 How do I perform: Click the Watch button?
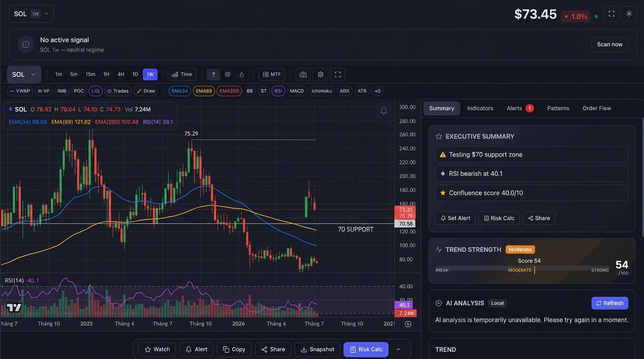click(x=157, y=349)
